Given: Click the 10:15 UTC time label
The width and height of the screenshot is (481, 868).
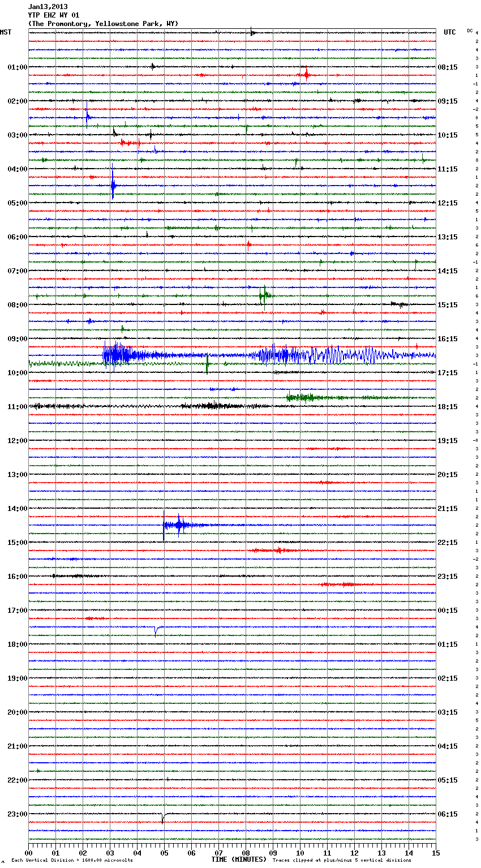Looking at the screenshot, I should coord(448,135).
